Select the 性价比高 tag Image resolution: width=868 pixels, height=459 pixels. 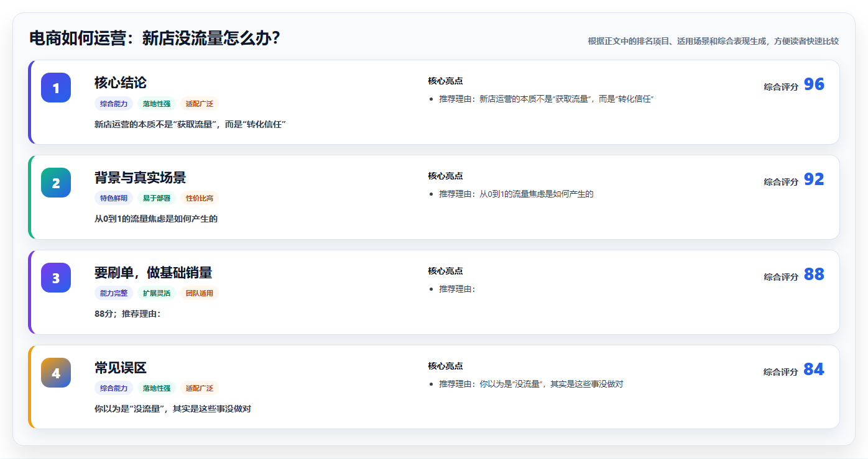pyautogui.click(x=200, y=199)
